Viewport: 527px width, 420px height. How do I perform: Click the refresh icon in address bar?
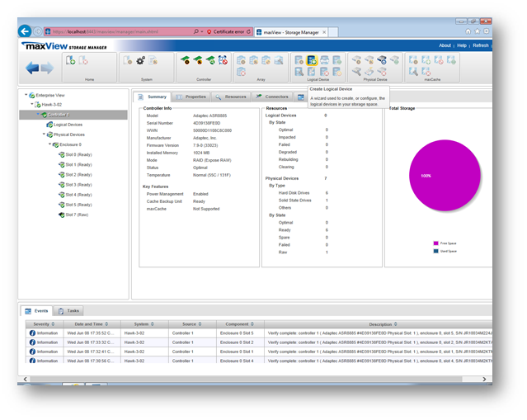coord(248,31)
